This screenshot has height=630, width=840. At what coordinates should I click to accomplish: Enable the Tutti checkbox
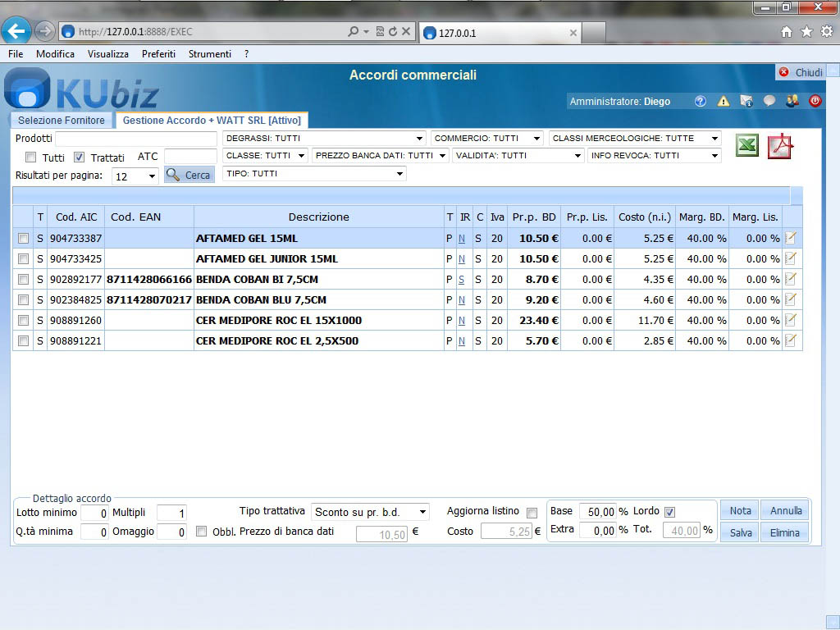tap(31, 157)
